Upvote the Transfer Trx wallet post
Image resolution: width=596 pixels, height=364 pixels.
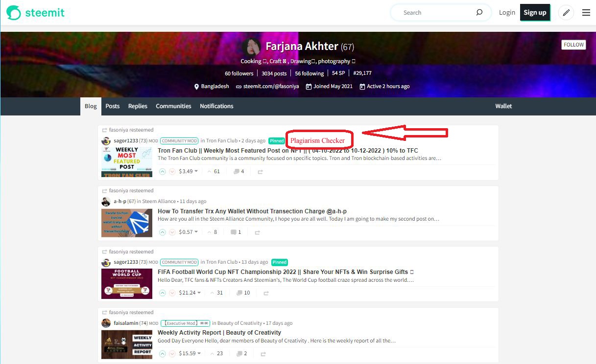[x=163, y=232]
